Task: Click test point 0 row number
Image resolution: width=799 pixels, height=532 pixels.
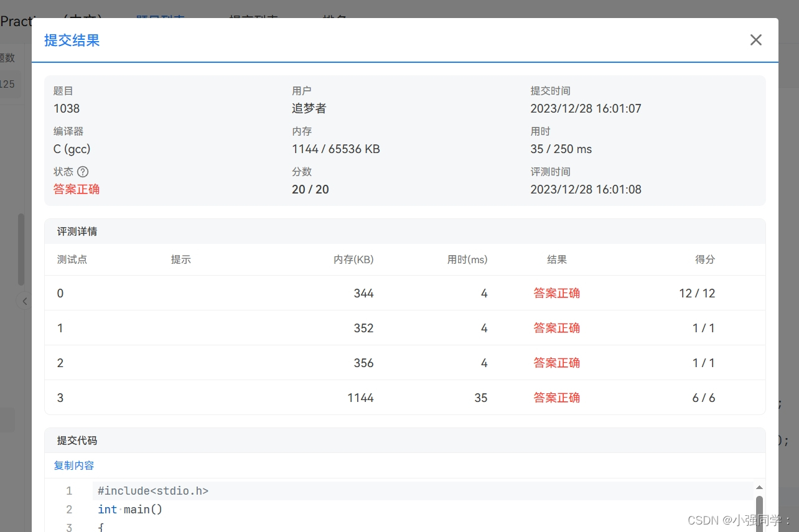Action: [x=60, y=293]
